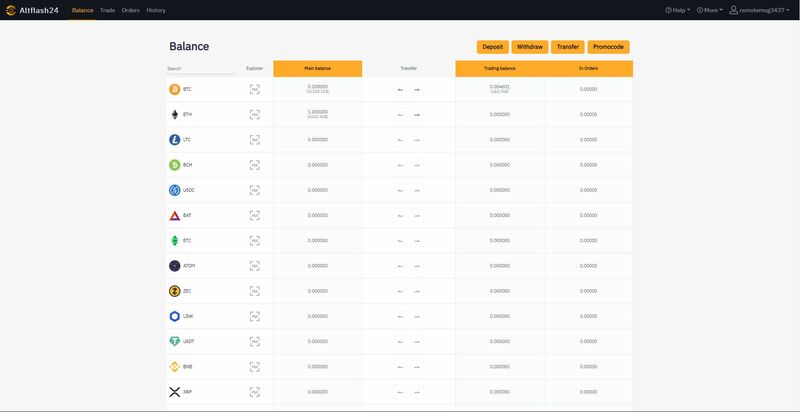Click the Transfer column header text

[409, 68]
